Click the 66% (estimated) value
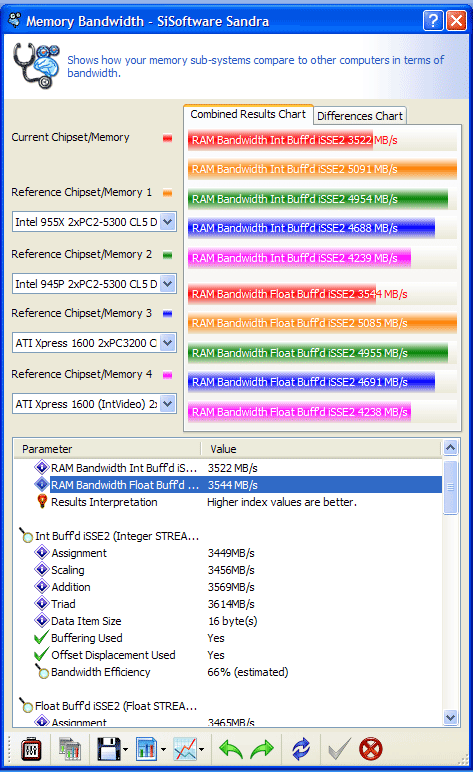The height and width of the screenshot is (772, 473). point(248,672)
